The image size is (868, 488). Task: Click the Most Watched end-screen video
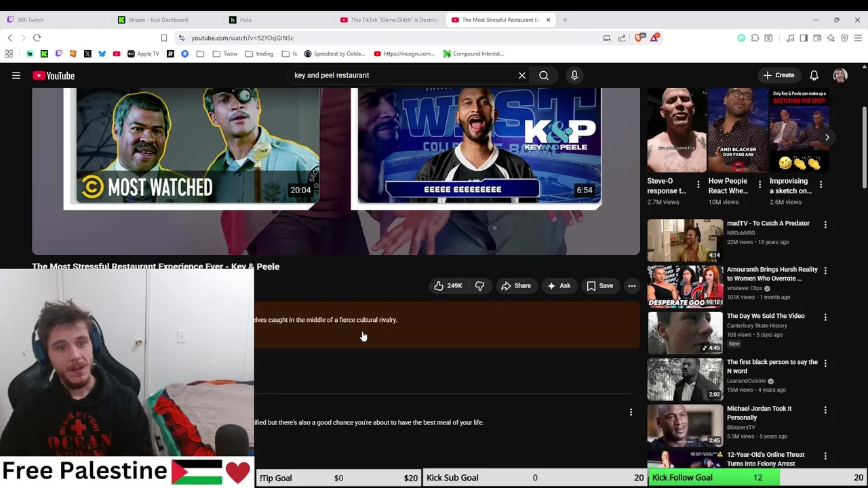pos(197,145)
